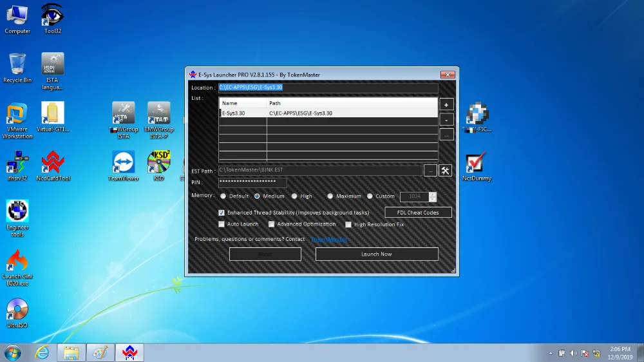
Task: Select the Maximum memory radio button
Action: (330, 196)
